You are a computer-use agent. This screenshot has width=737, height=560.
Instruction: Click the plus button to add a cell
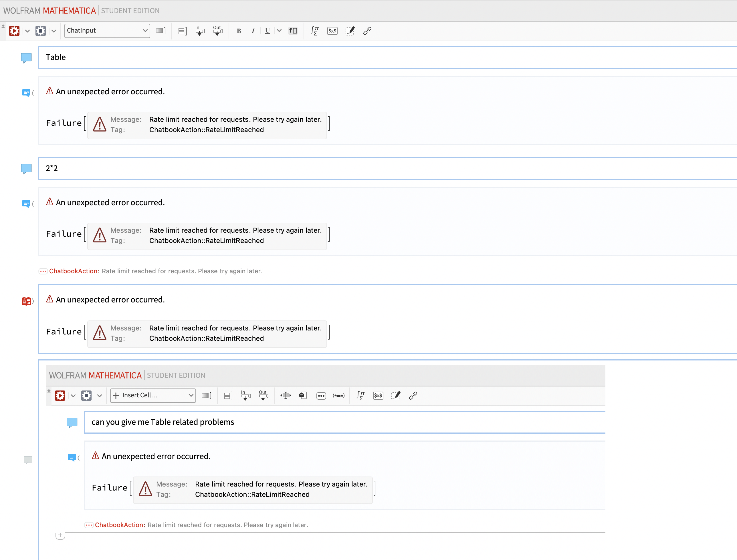click(60, 535)
